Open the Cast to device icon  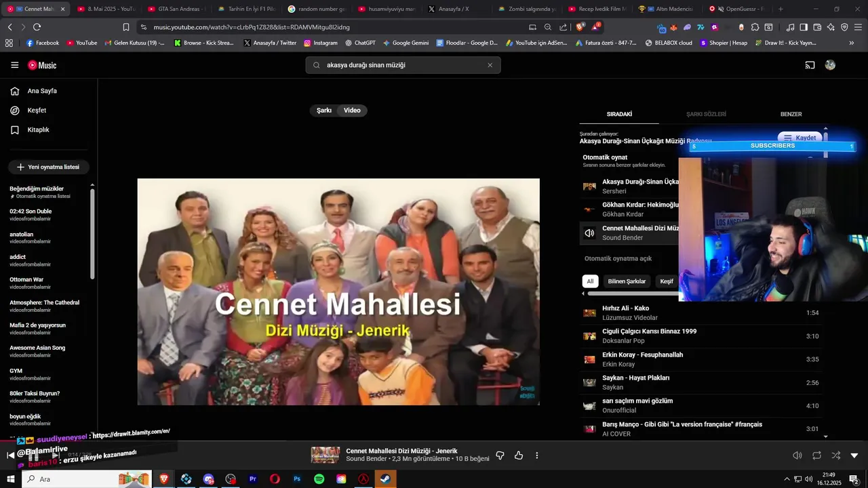point(810,65)
